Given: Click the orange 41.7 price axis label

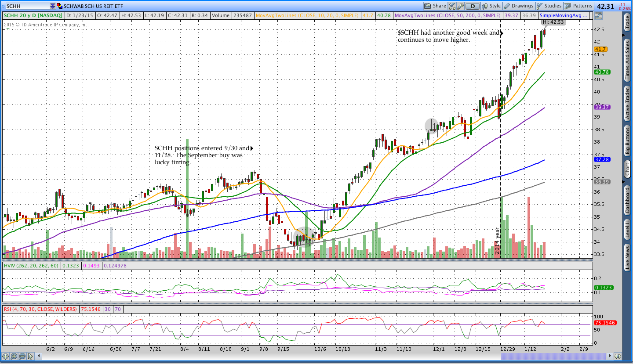Looking at the screenshot, I should (600, 49).
